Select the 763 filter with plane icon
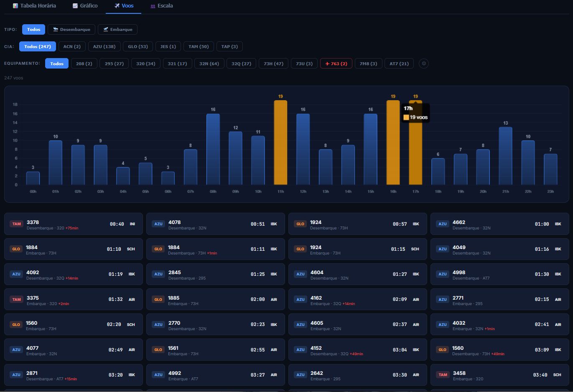This screenshot has height=392, width=573. (x=336, y=64)
